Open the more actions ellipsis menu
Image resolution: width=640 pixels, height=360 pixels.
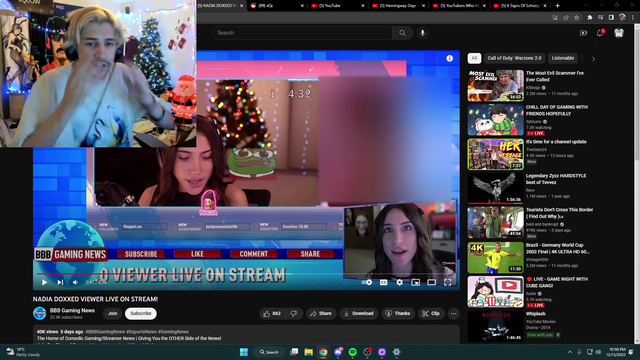coord(453,313)
